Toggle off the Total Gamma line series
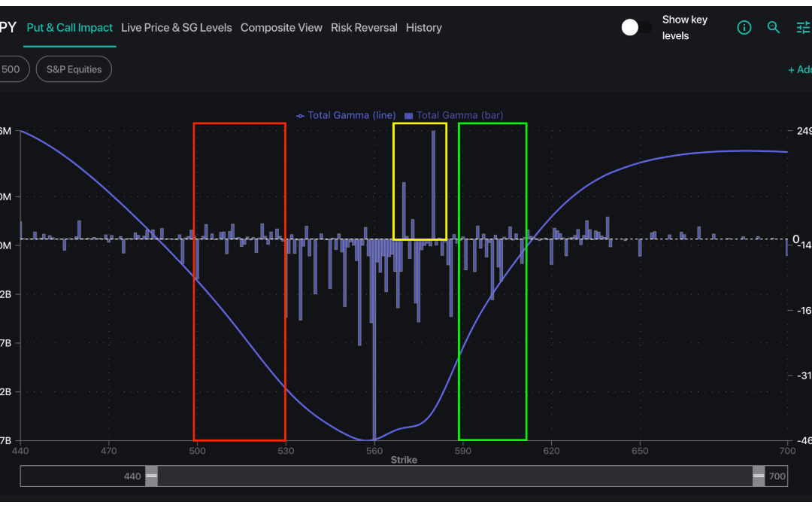 click(346, 115)
